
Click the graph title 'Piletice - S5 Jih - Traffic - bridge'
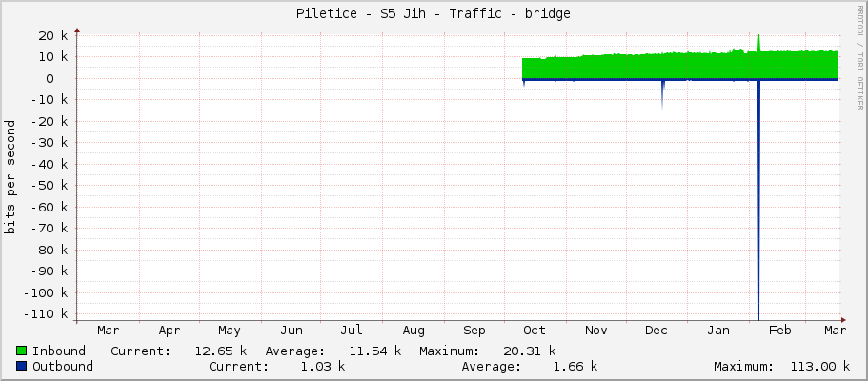(x=434, y=14)
